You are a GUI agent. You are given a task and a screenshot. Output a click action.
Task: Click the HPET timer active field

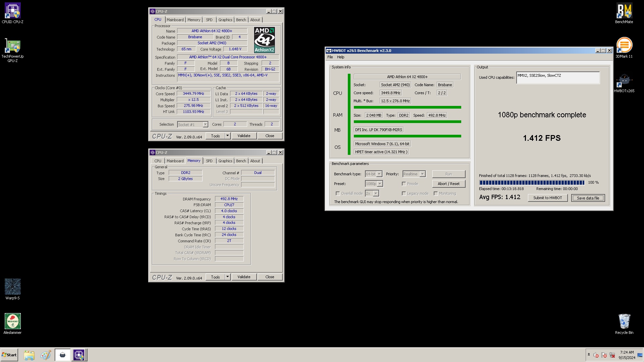(x=381, y=152)
